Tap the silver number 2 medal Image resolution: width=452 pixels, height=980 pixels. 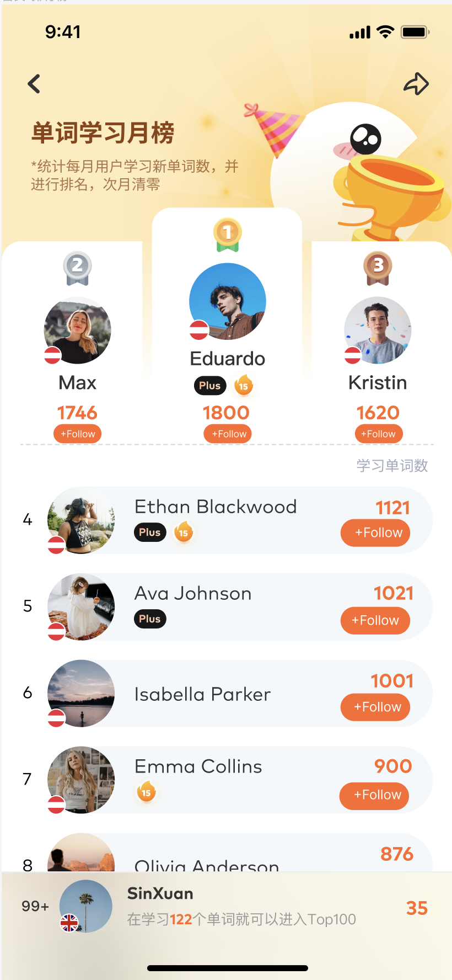(x=77, y=268)
